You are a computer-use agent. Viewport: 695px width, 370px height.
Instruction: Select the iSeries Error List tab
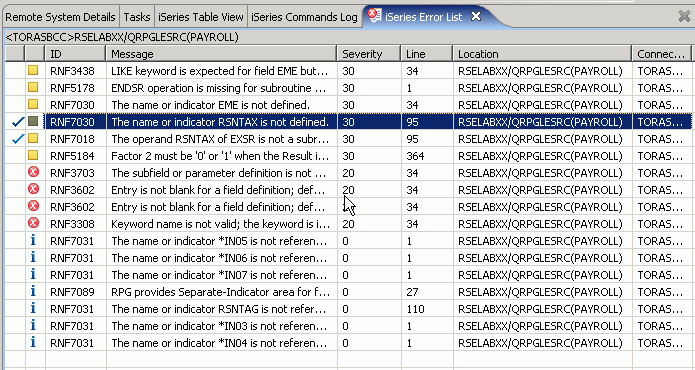[423, 17]
